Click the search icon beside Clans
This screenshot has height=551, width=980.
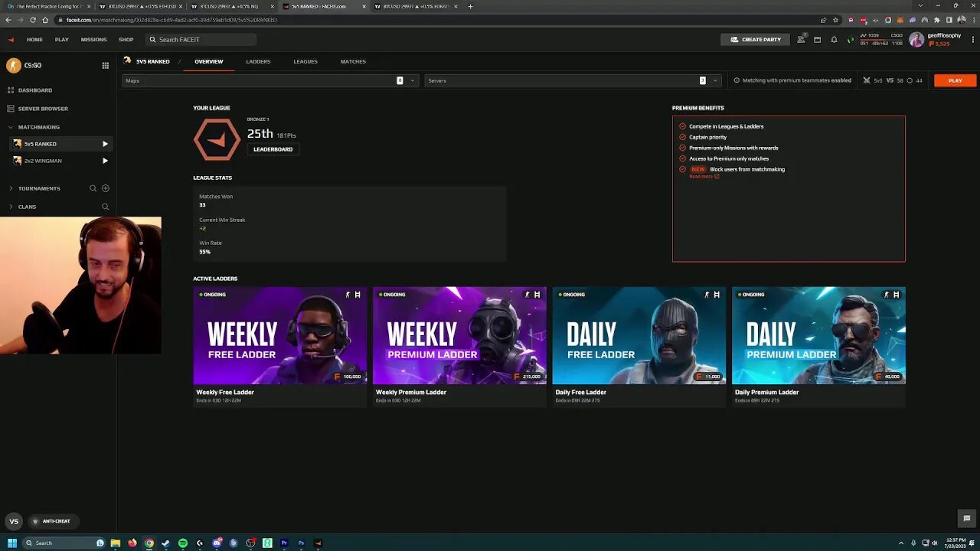click(106, 207)
